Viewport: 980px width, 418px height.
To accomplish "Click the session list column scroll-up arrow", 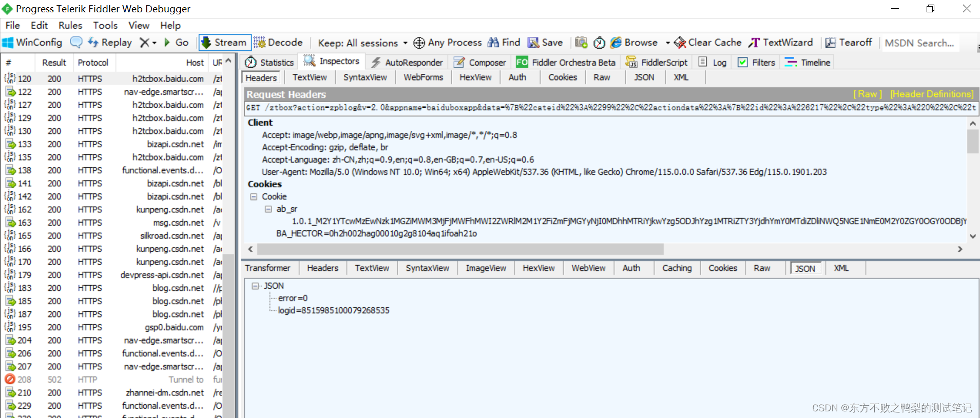I will point(228,62).
